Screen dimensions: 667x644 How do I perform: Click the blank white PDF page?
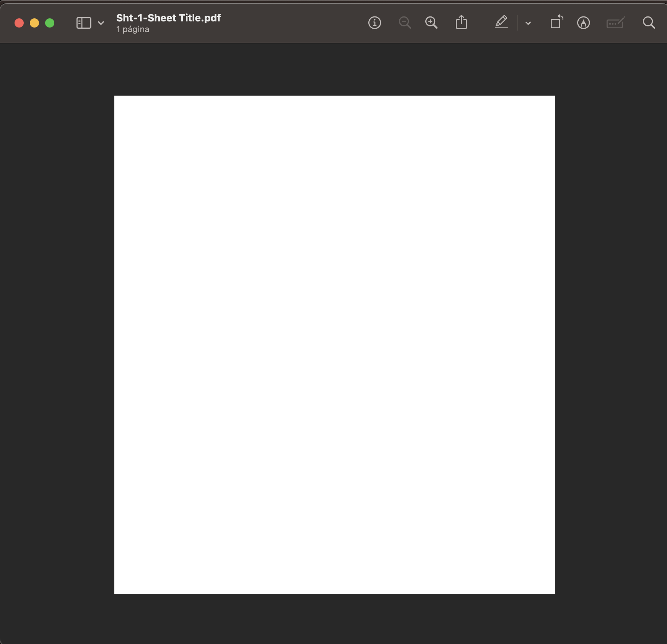point(334,344)
